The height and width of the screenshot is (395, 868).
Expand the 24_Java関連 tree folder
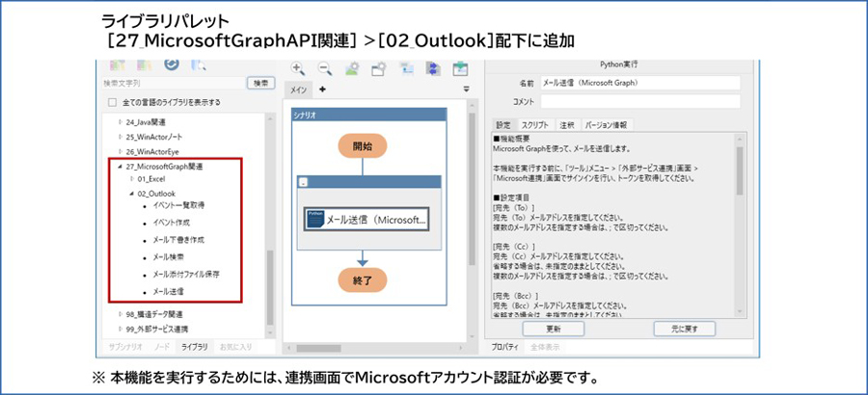pyautogui.click(x=121, y=121)
